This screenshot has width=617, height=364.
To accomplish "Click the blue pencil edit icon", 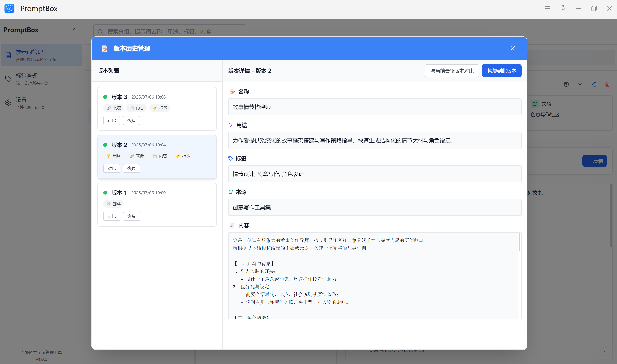I will [x=593, y=84].
